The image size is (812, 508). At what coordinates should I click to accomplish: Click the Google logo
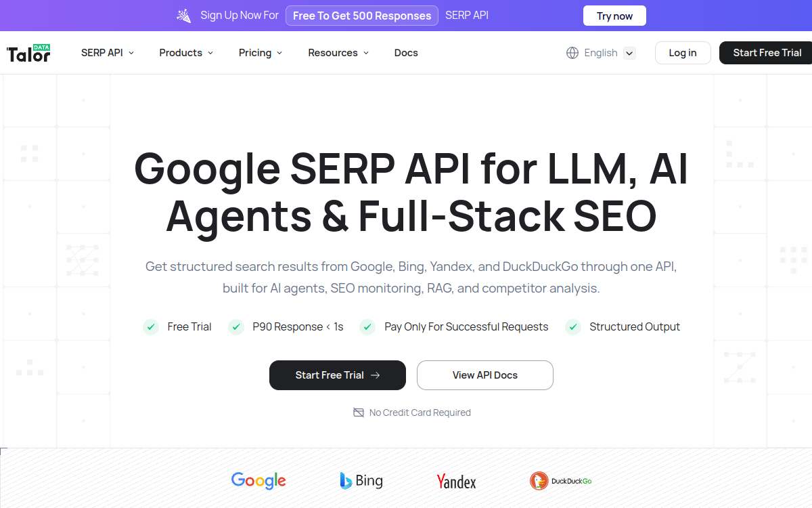[x=258, y=481]
